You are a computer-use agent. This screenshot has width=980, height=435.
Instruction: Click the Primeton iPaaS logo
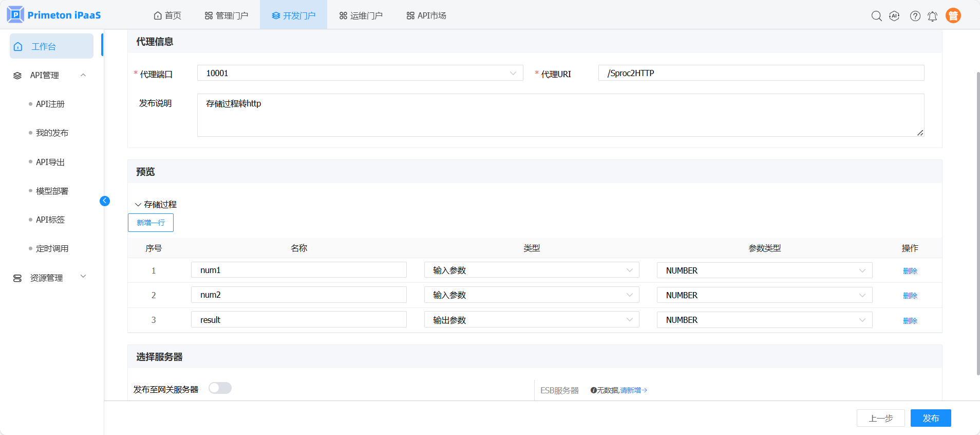click(x=54, y=15)
